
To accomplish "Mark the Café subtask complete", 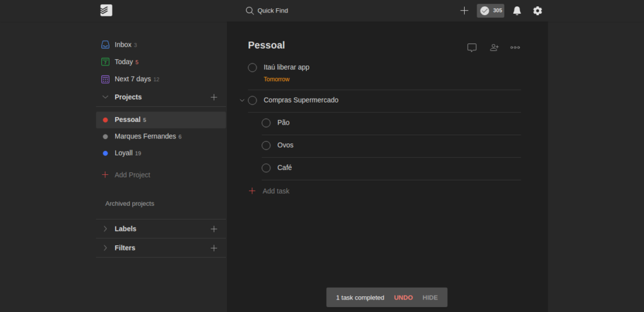I will [x=266, y=168].
